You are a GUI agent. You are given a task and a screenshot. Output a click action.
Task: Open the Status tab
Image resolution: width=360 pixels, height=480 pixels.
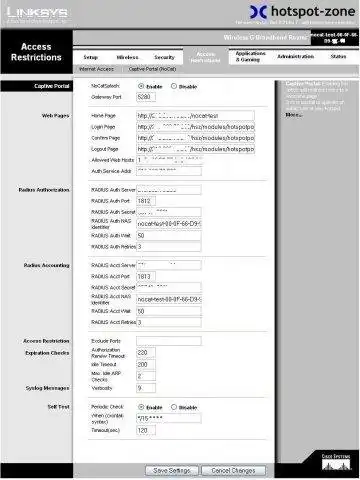point(338,56)
